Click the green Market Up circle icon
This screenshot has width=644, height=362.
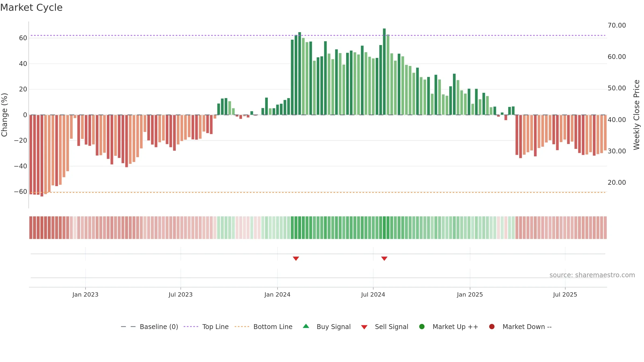[422, 327]
